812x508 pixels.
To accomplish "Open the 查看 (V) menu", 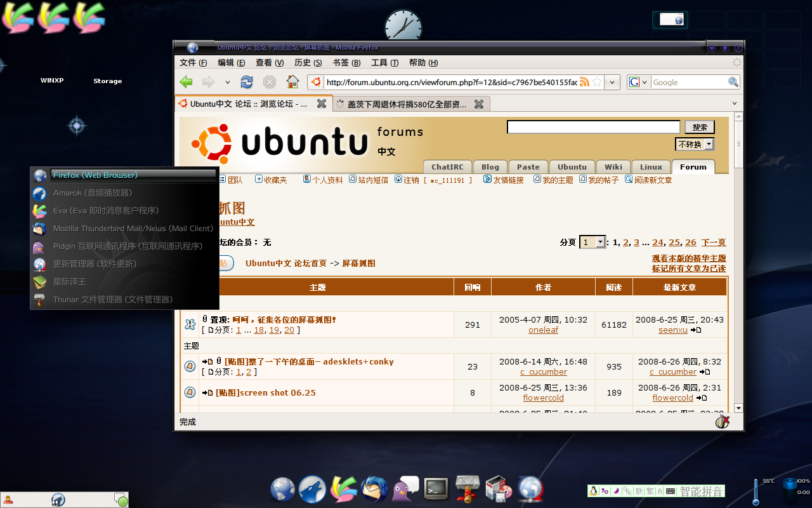I will 270,62.
